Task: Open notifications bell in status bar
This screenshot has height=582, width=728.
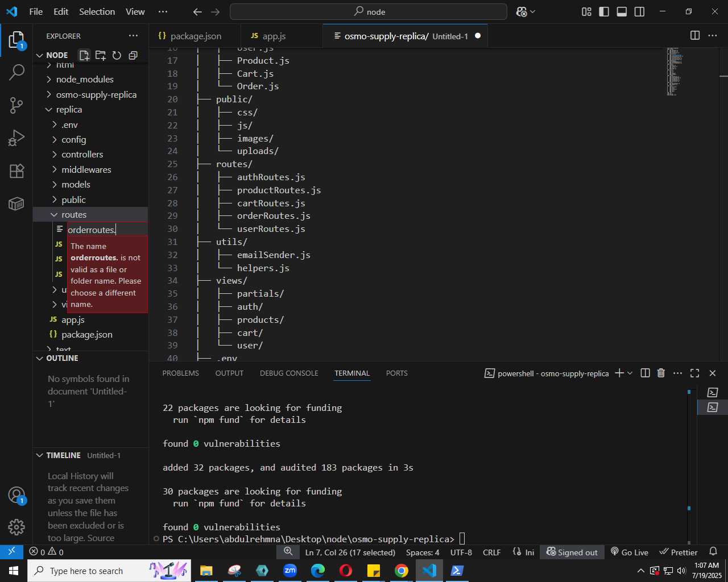Action: point(713,552)
